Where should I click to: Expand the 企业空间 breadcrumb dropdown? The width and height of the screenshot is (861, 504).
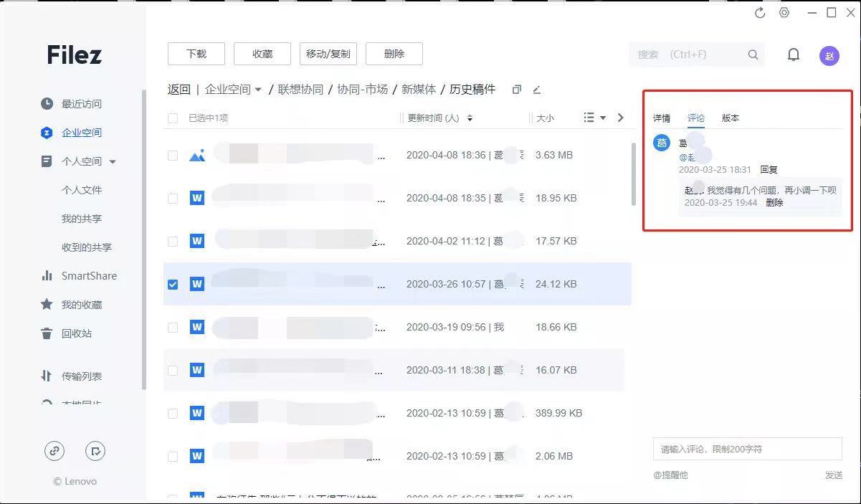[258, 90]
